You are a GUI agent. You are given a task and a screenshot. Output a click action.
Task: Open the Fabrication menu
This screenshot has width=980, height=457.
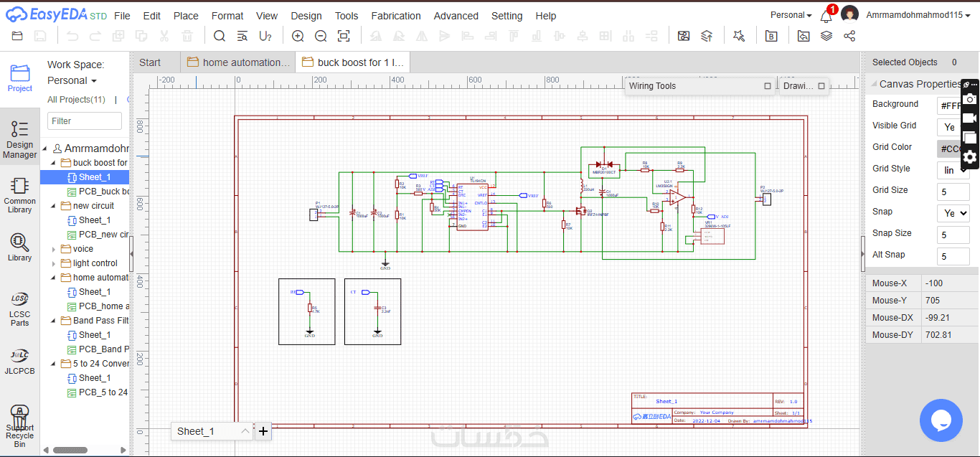click(396, 16)
